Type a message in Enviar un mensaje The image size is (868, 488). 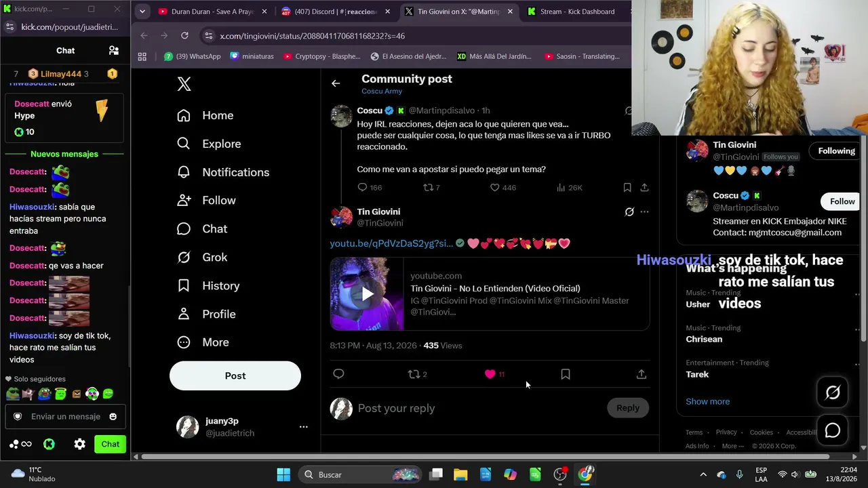[66, 417]
